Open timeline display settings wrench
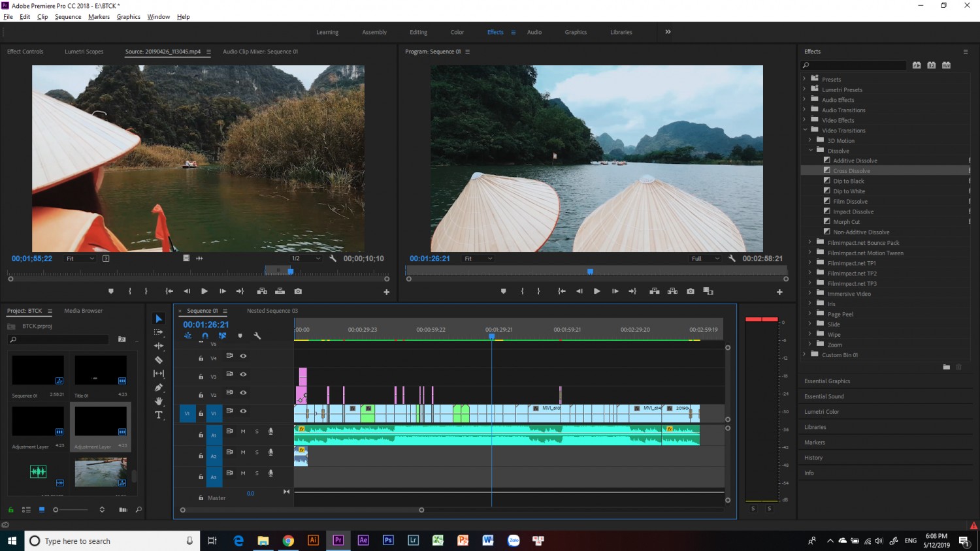Screen dimensions: 980x551 [257, 336]
